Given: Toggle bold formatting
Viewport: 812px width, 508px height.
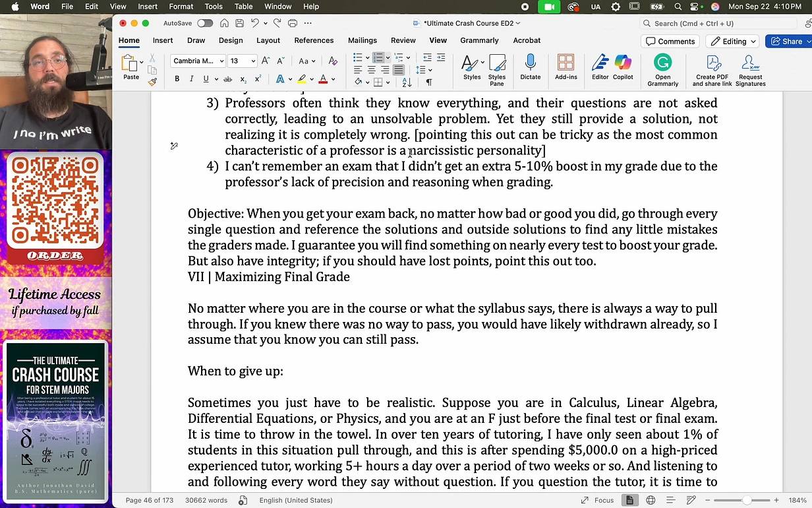Looking at the screenshot, I should coord(177,79).
